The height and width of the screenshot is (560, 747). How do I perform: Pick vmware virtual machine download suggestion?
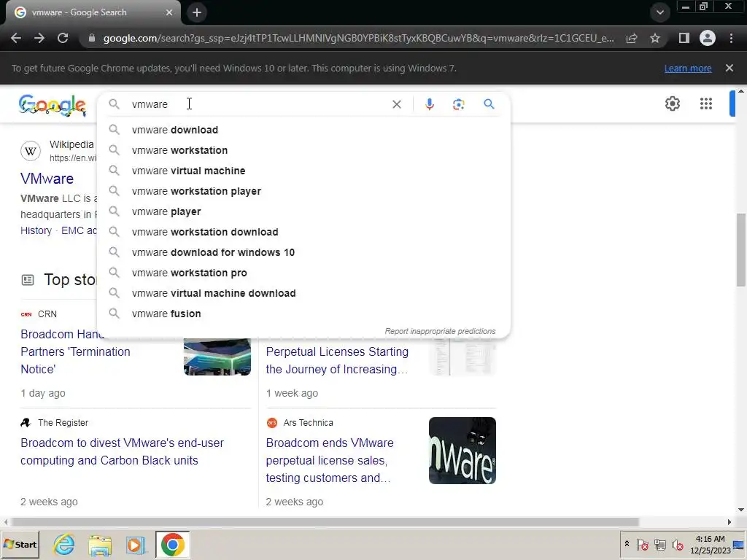pos(303,294)
